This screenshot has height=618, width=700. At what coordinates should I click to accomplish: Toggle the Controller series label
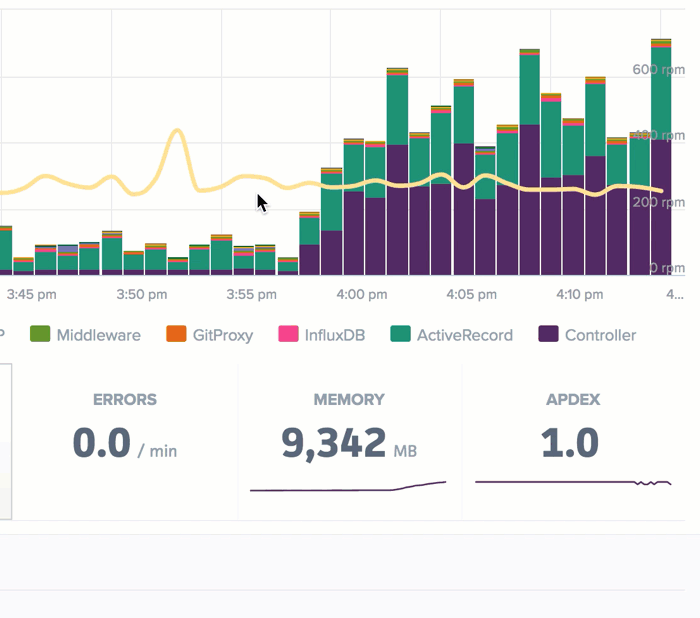click(x=600, y=335)
